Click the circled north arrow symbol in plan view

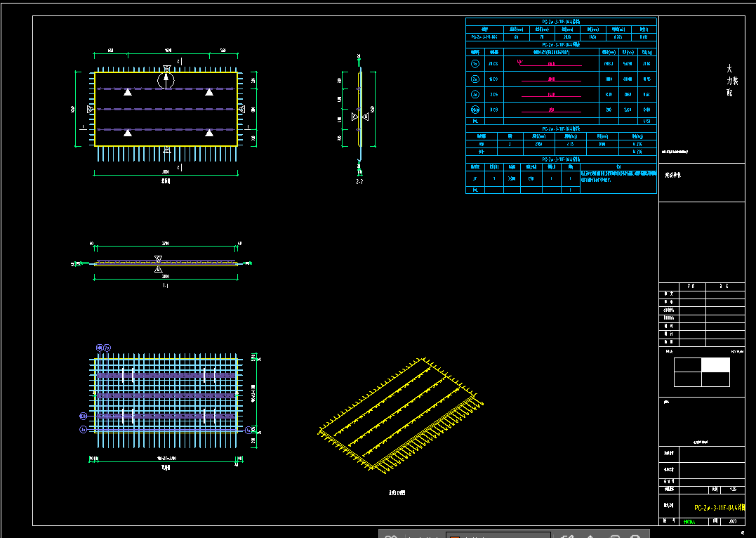coord(166,80)
